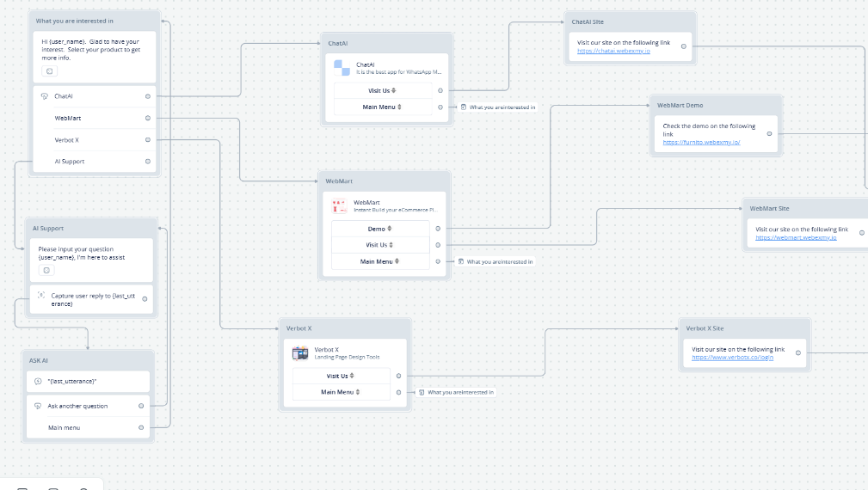Click the AI Support option in the interest list
The width and height of the screenshot is (868, 490).
(69, 162)
